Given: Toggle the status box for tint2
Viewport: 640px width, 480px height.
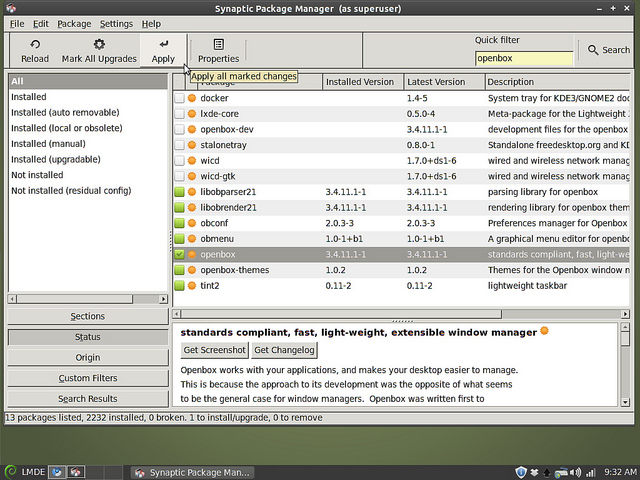Looking at the screenshot, I should point(179,286).
